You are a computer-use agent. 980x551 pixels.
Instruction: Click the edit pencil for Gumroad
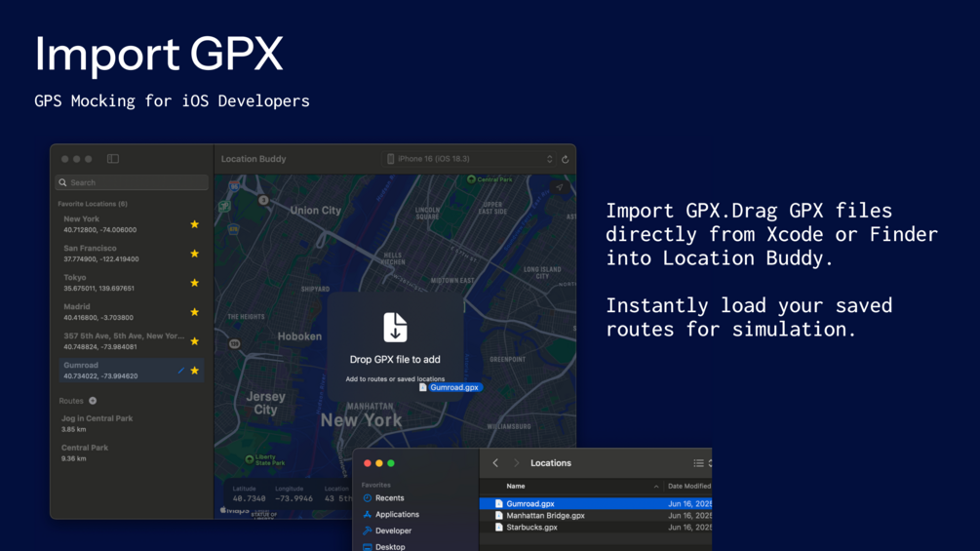coord(181,371)
